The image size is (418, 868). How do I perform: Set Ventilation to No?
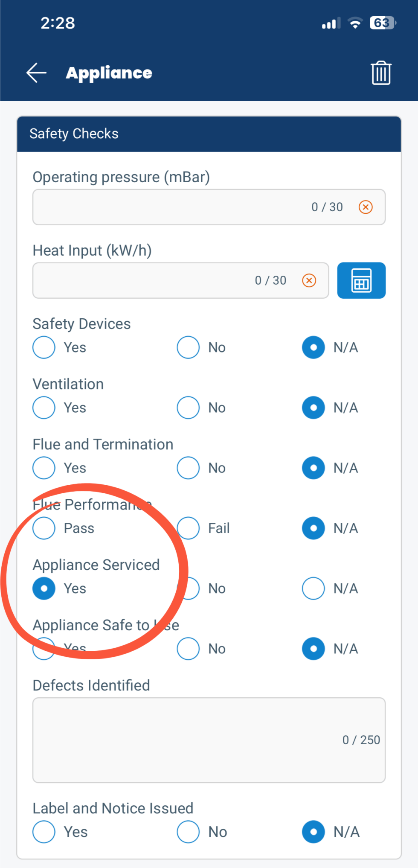click(x=188, y=408)
